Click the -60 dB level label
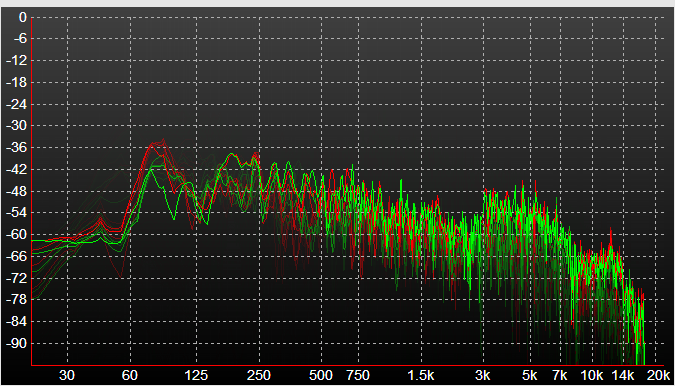The height and width of the screenshot is (386, 675). (x=16, y=235)
